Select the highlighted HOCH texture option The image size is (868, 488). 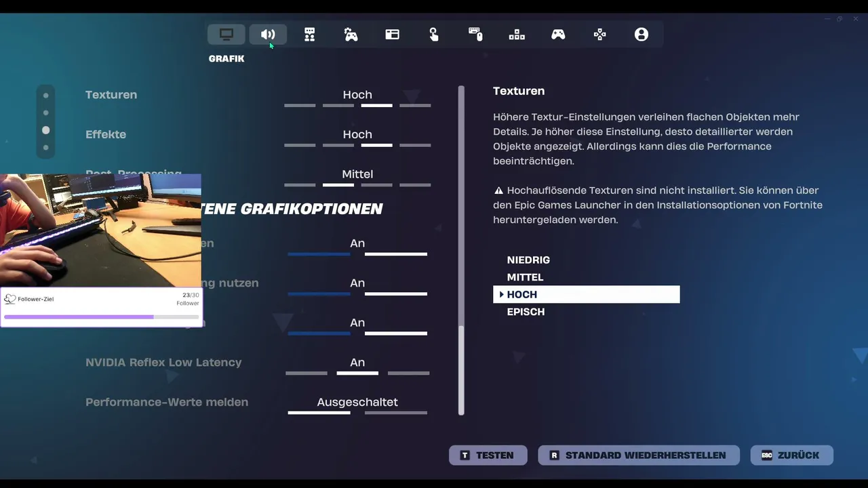[x=586, y=294]
